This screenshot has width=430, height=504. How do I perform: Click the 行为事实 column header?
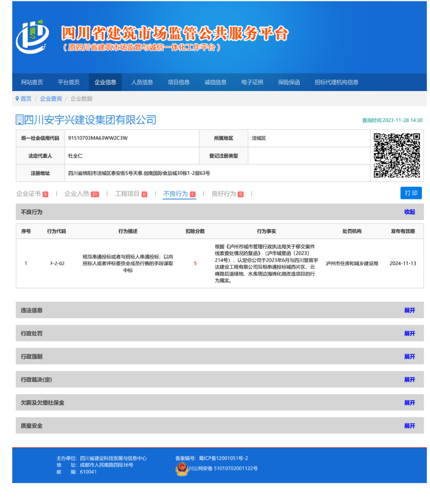pyautogui.click(x=267, y=231)
